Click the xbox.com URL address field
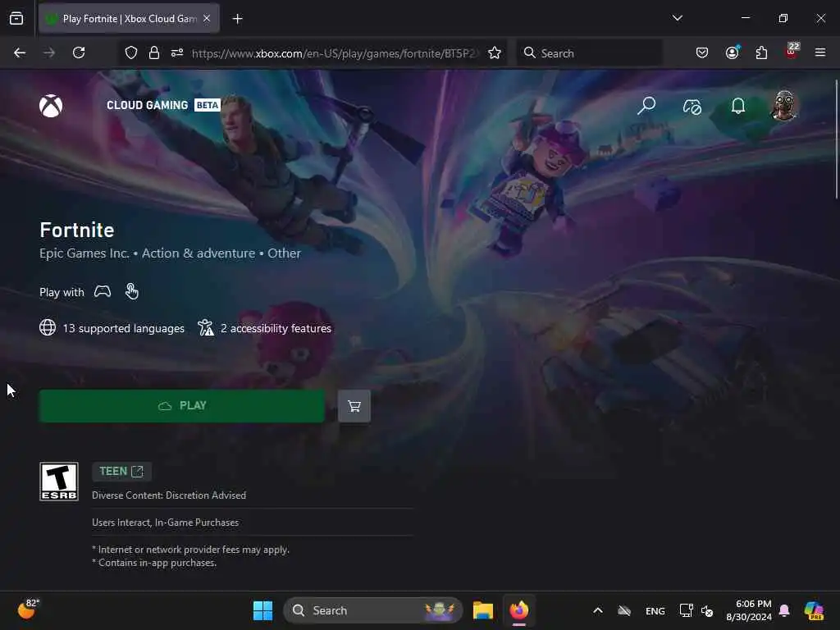 coord(336,53)
